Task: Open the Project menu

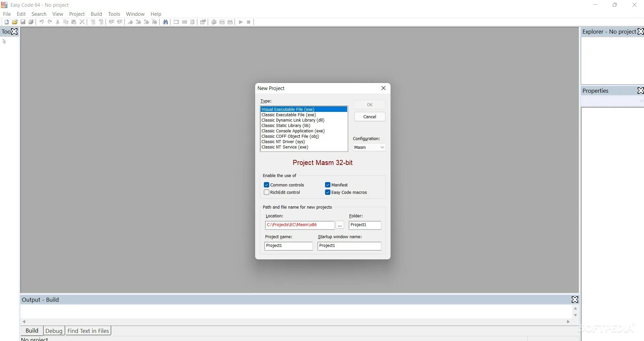Action: coord(77,14)
